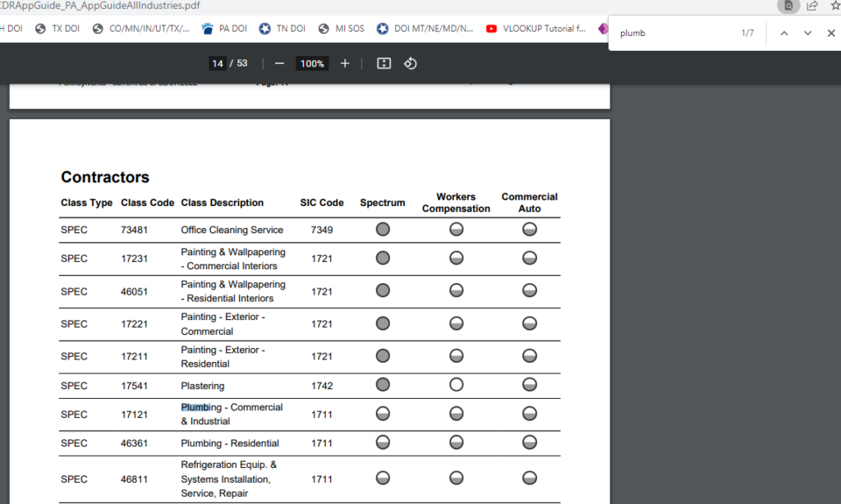Open VLOOKUP Tutorial YouTube bookmark
This screenshot has height=504, width=841.
coord(535,28)
